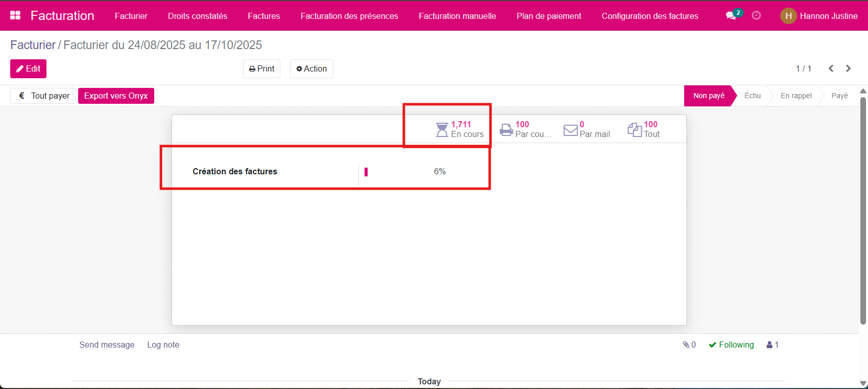Open Hannon Justine user menu
The height and width of the screenshot is (389, 868).
click(818, 16)
